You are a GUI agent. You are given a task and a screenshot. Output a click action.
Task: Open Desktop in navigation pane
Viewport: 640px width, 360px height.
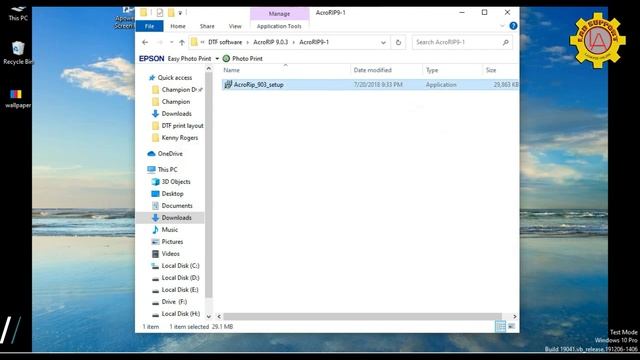pyautogui.click(x=167, y=193)
